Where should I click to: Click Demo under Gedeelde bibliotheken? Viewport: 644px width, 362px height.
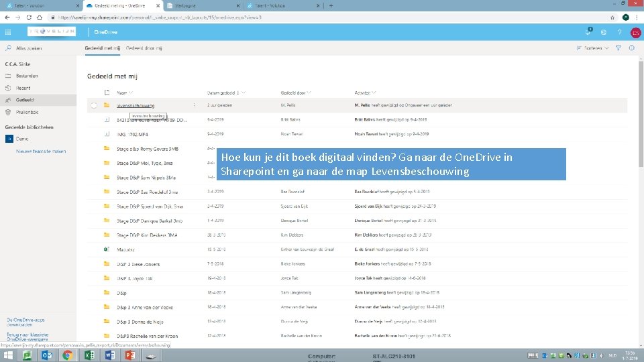(x=22, y=139)
